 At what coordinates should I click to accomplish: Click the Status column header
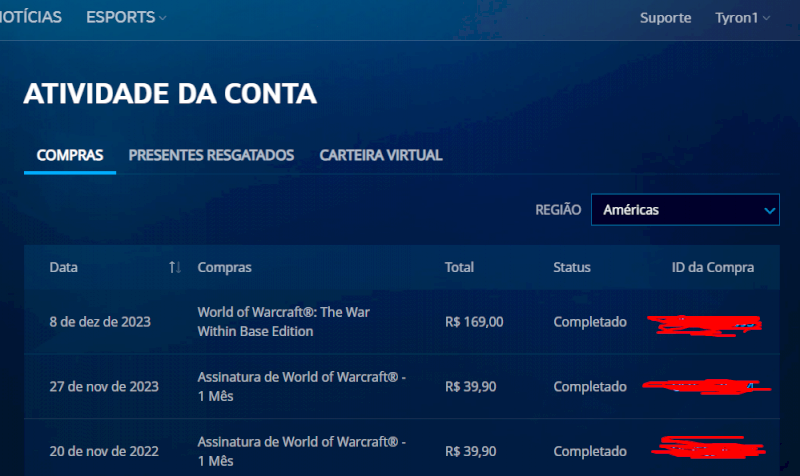point(572,267)
